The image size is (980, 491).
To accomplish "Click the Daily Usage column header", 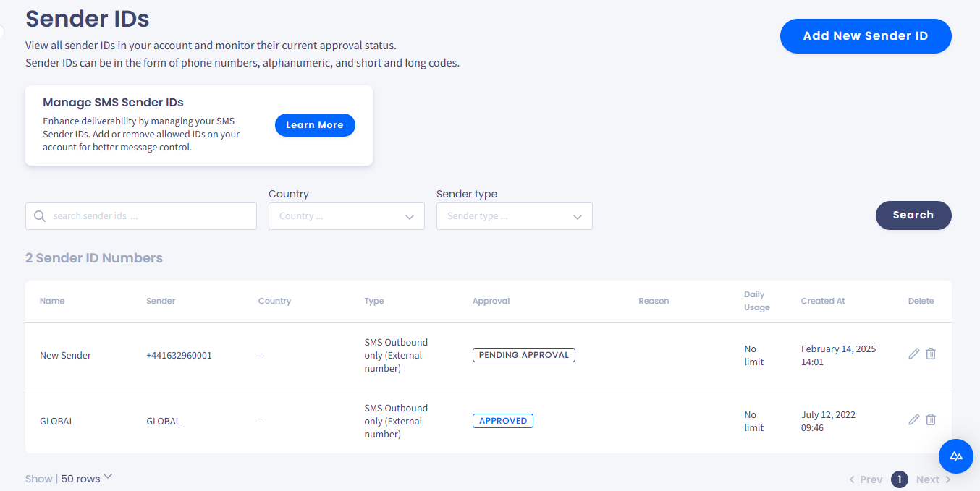I will 757,301.
